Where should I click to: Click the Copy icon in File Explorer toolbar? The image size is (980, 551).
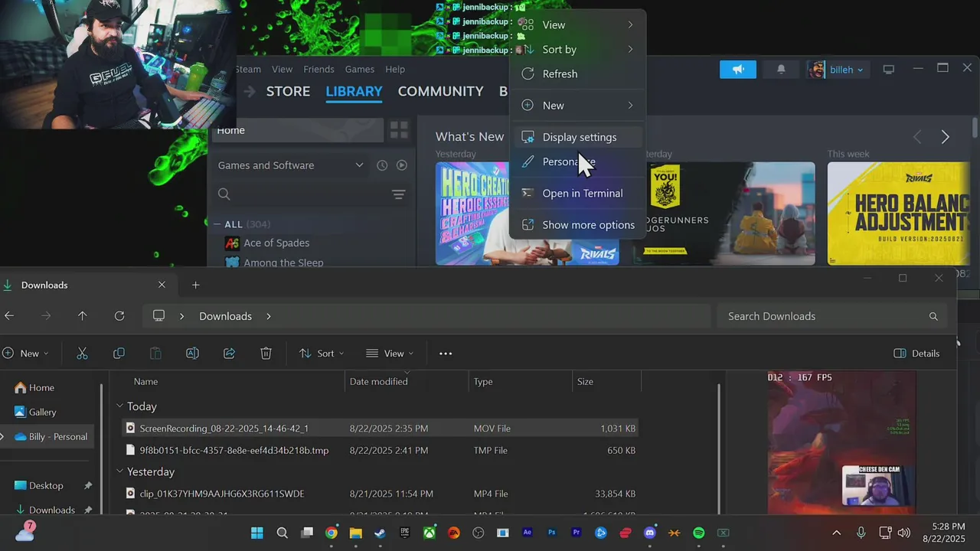pyautogui.click(x=119, y=354)
